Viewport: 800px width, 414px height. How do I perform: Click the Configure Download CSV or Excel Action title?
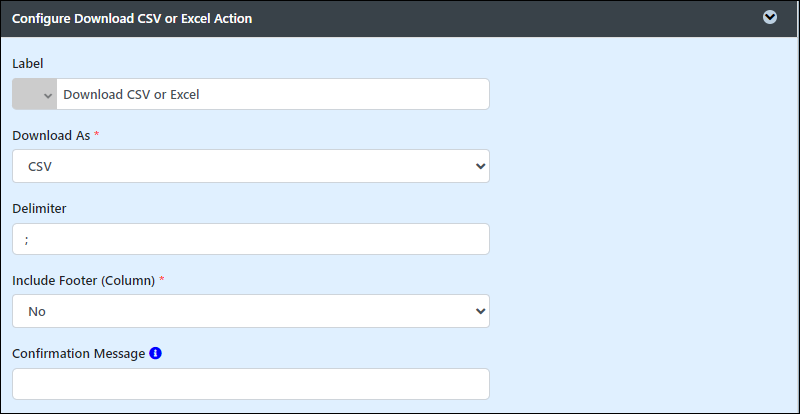tap(132, 19)
